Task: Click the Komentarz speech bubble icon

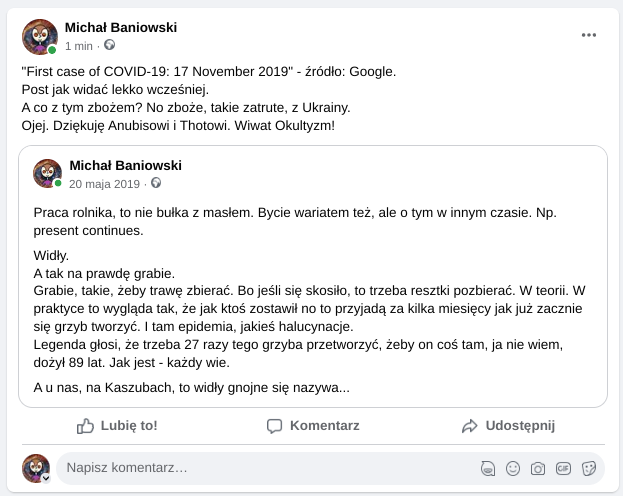Action: (275, 426)
